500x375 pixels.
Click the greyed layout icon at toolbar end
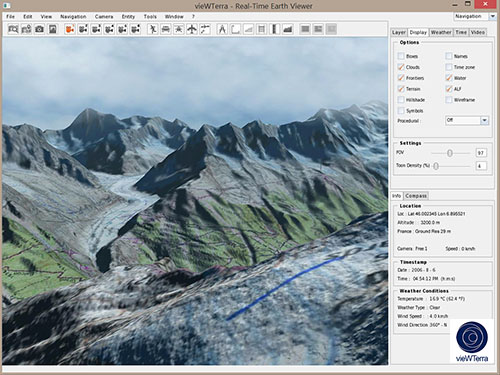pyautogui.click(x=331, y=29)
